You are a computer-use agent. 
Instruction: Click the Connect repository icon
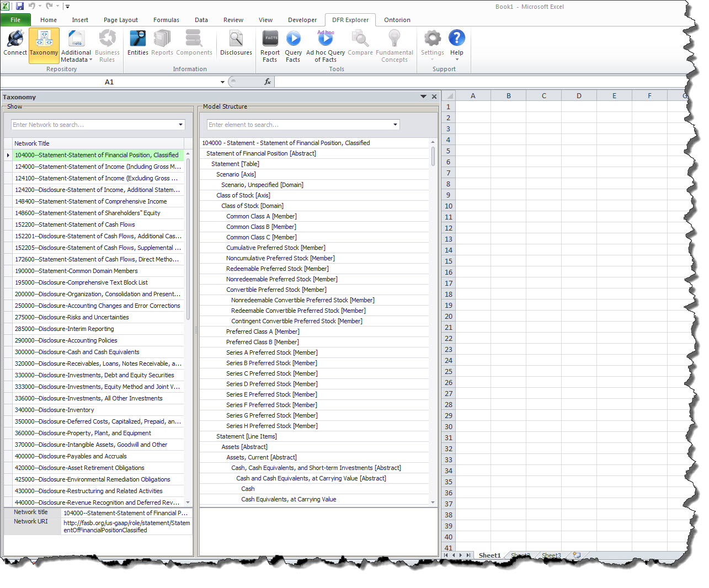pos(15,39)
